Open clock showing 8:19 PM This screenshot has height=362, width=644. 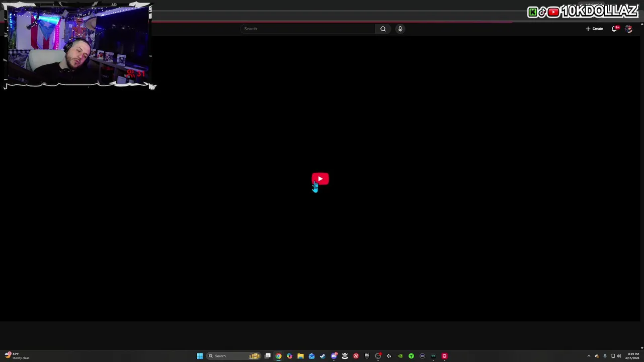click(x=632, y=356)
